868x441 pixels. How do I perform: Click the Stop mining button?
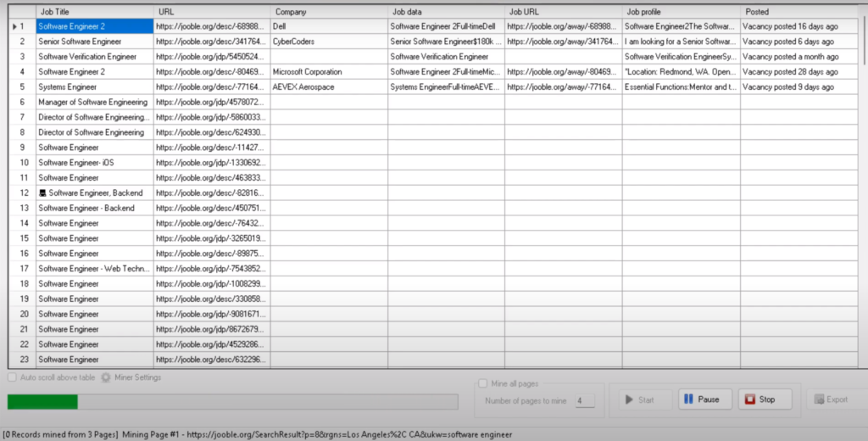[x=759, y=399]
